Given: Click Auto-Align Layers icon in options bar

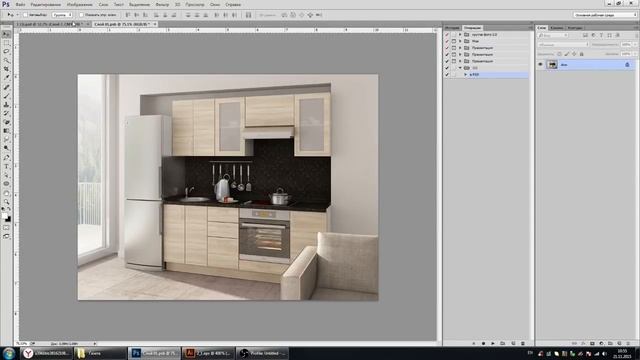Looking at the screenshot, I should 248,15.
